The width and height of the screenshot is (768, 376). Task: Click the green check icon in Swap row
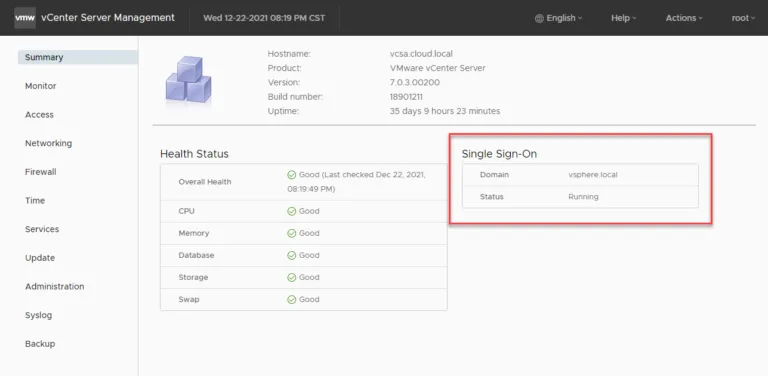291,299
